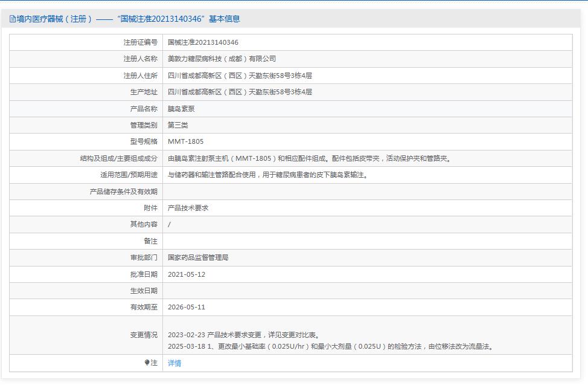This screenshot has height=391, width=588.
Task: Click the composition text starting 由胰岛素注射泵主机
Action: tap(310, 158)
